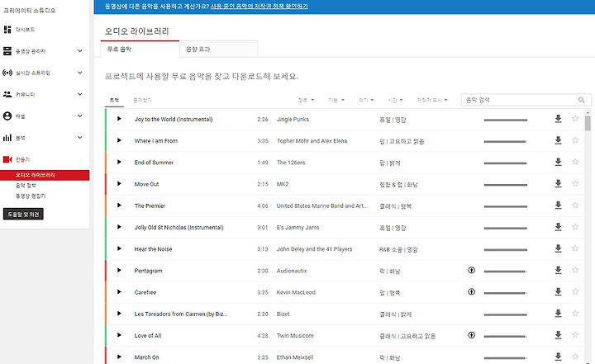Play the March On track

pos(119,357)
